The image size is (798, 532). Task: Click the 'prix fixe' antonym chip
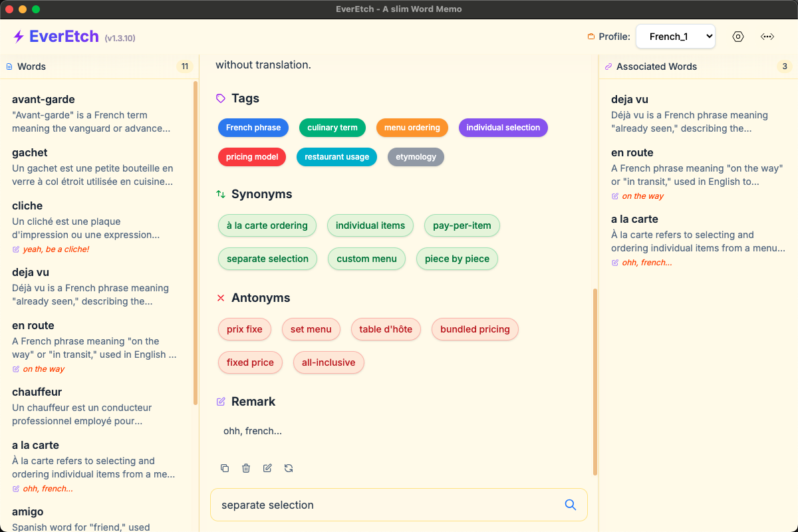click(244, 329)
